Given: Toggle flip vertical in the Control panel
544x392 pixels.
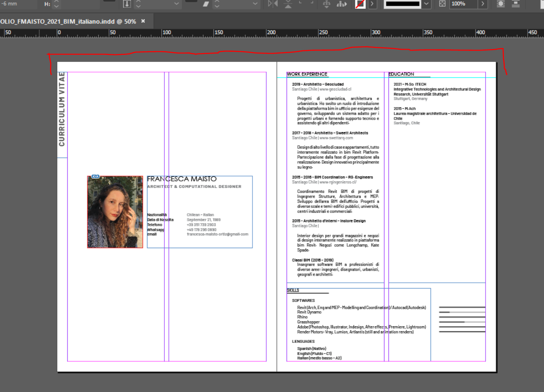Looking at the screenshot, I should [288, 4].
